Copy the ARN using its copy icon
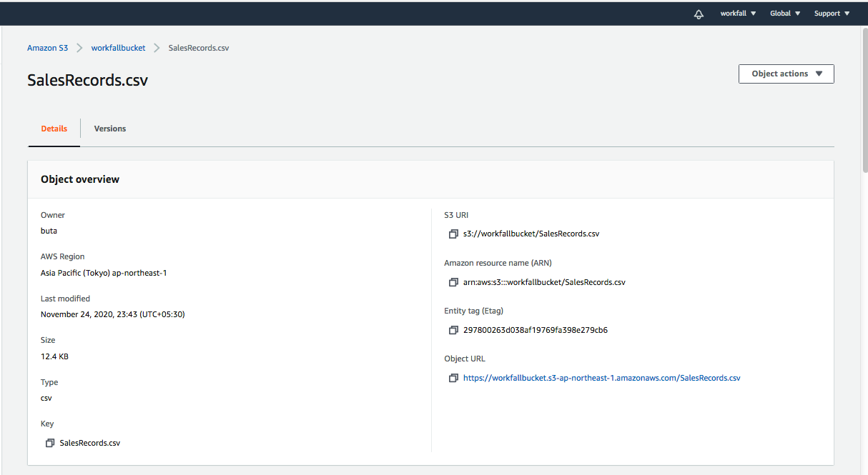The image size is (868, 475). (x=453, y=282)
